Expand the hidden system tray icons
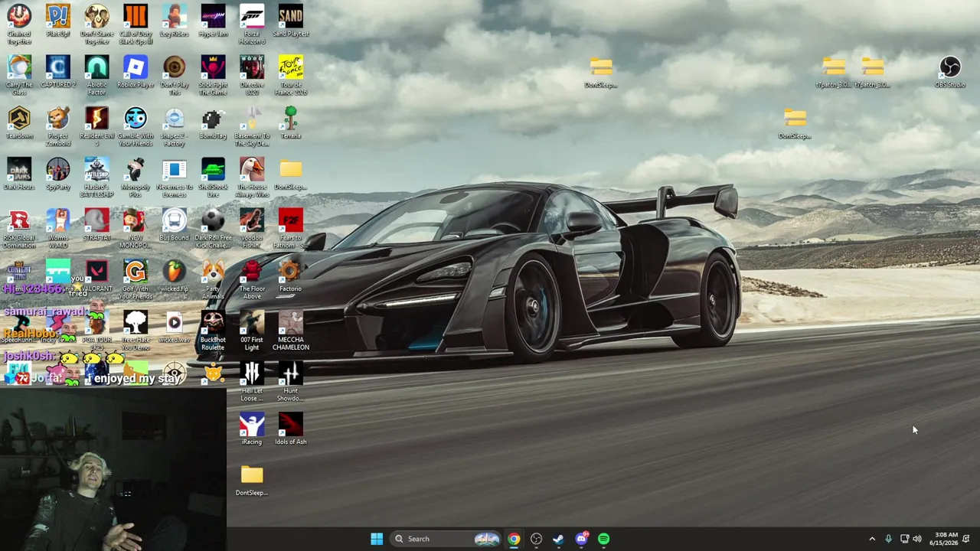 872,539
